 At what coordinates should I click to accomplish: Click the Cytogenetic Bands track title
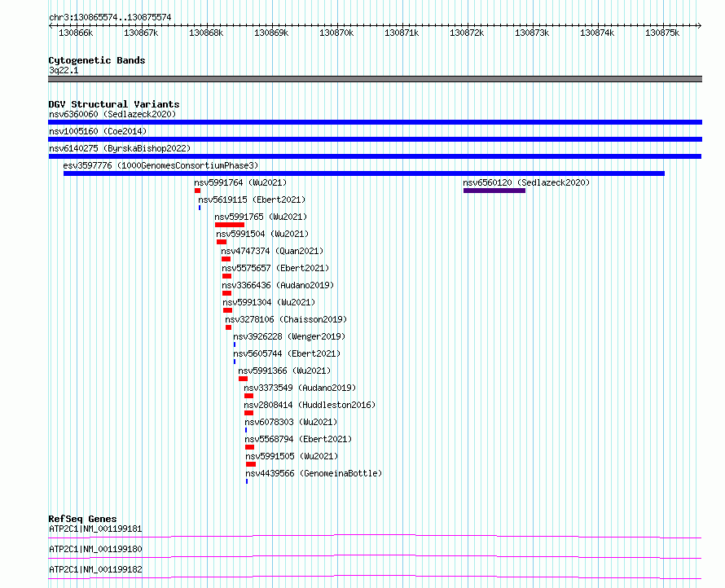(97, 60)
